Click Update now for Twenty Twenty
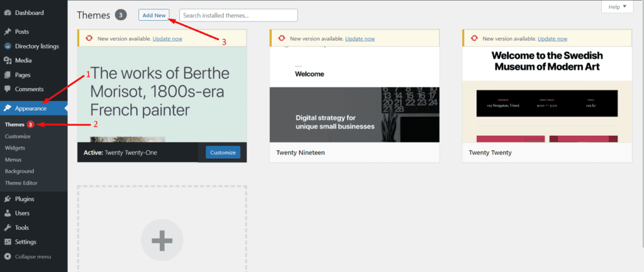 (x=552, y=38)
